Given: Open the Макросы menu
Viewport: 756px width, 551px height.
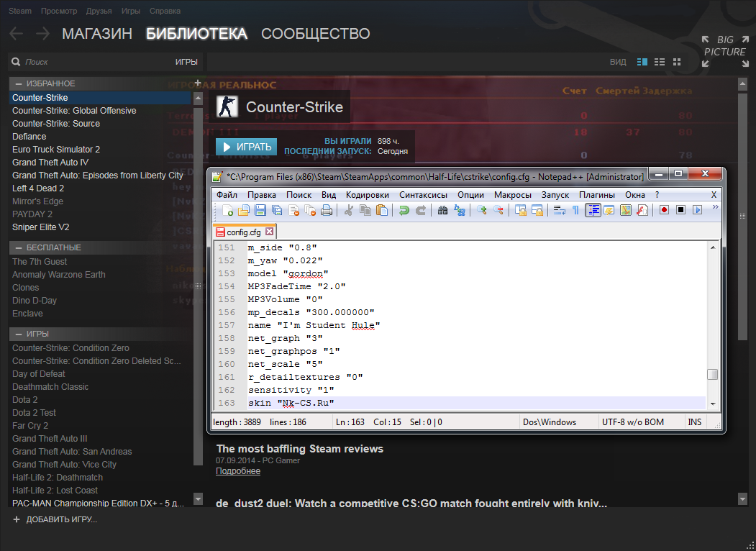Looking at the screenshot, I should point(513,195).
